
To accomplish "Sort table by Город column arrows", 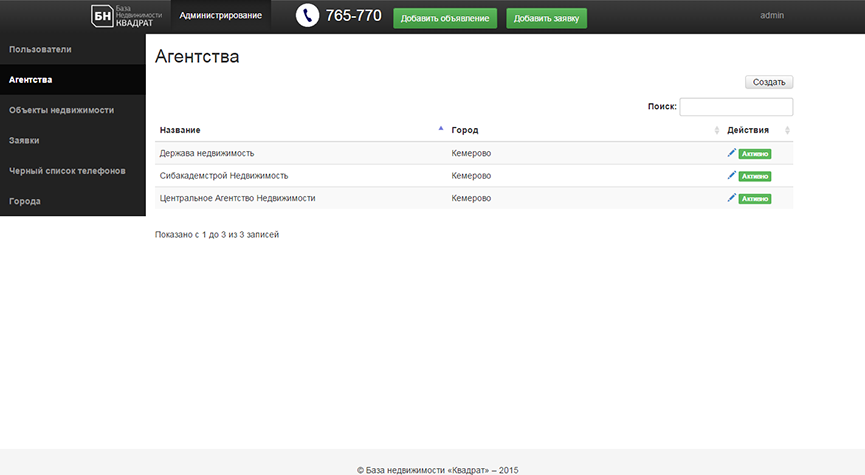I will point(717,130).
